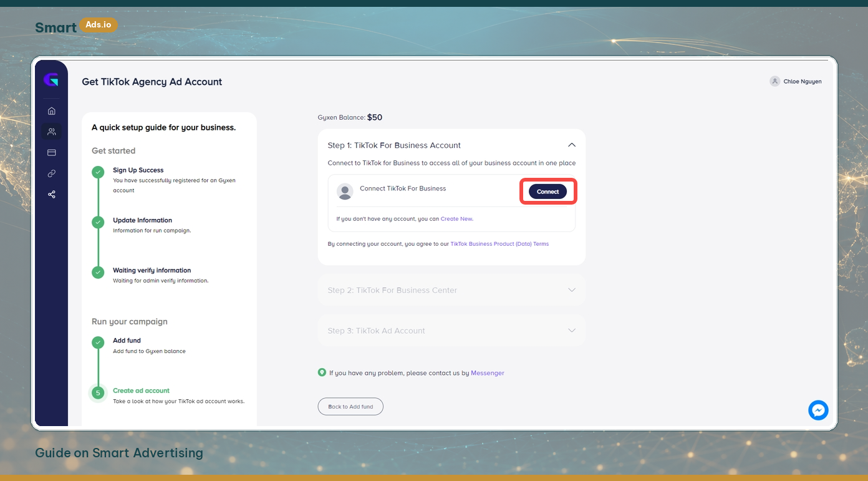Select the Add fund step
Image resolution: width=868 pixels, height=481 pixels.
click(x=127, y=341)
